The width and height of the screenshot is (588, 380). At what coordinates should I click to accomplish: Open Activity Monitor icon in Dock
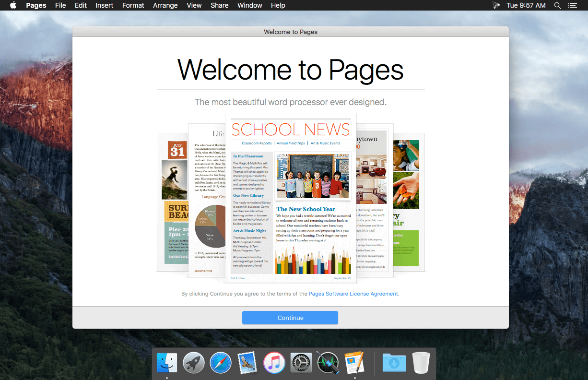(x=328, y=363)
